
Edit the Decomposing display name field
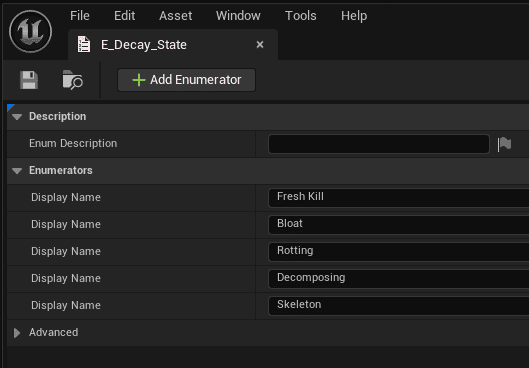coord(399,279)
